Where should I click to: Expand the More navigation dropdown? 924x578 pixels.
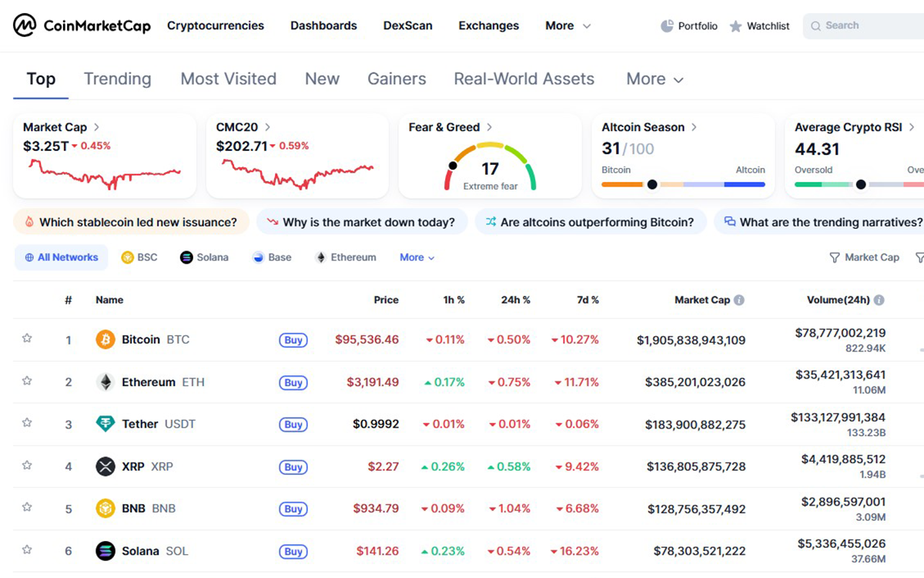(x=567, y=25)
